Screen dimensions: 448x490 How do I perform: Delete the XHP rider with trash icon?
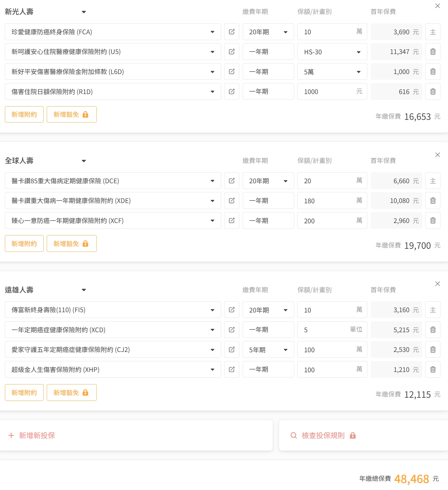pos(433,370)
